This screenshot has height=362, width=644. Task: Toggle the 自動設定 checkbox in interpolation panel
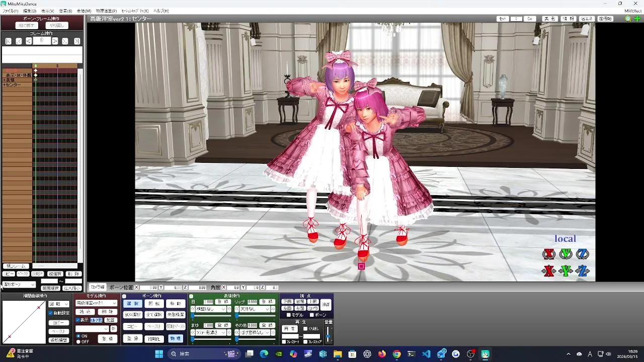51,313
